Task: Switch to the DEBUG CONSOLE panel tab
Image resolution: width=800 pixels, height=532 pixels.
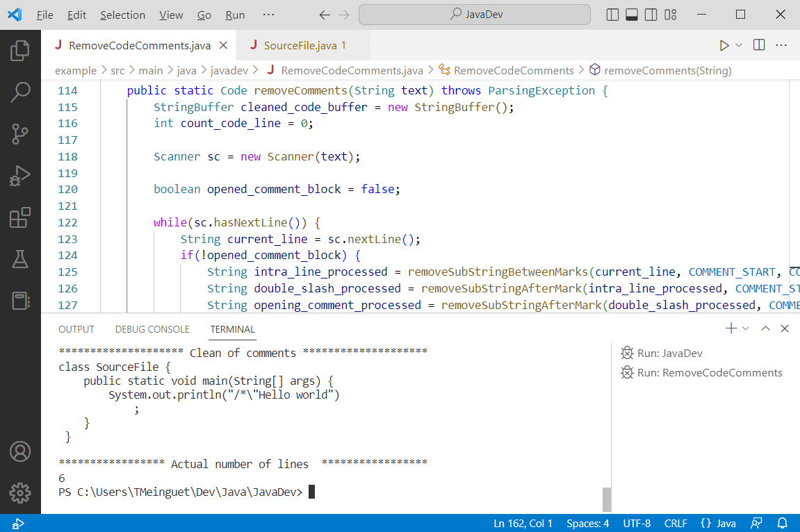Action: pyautogui.click(x=152, y=329)
